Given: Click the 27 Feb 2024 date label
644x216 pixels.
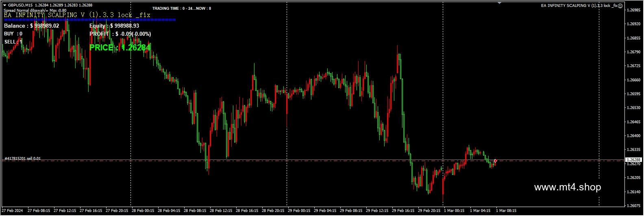Looking at the screenshot, I should pyautogui.click(x=13, y=211).
